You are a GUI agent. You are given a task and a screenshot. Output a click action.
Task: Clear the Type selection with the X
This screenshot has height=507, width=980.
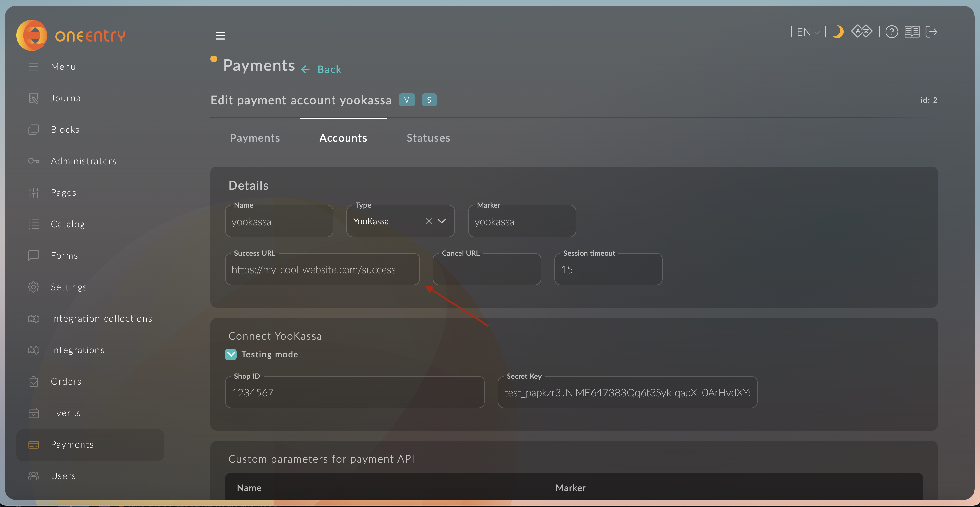point(428,221)
